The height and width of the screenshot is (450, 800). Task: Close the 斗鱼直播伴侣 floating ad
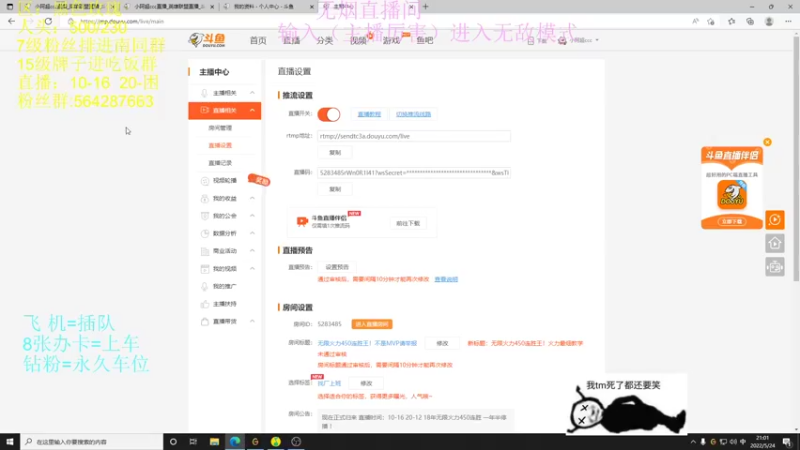coord(767,142)
